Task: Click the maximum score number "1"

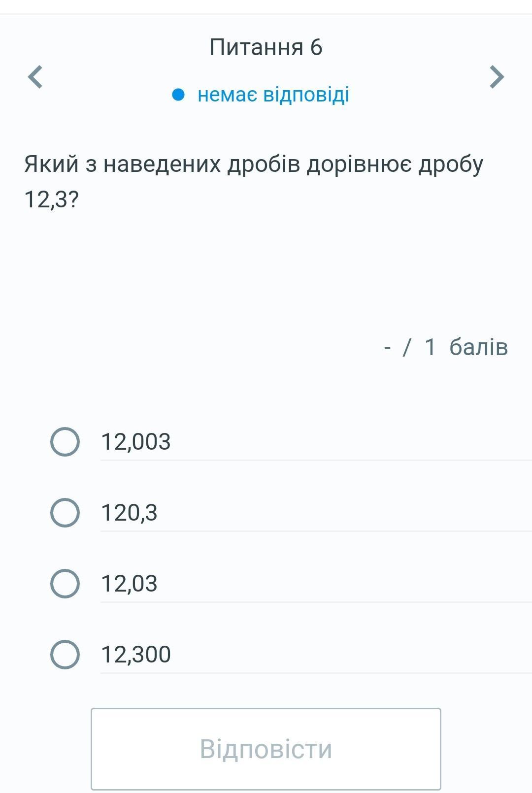Action: (x=430, y=347)
